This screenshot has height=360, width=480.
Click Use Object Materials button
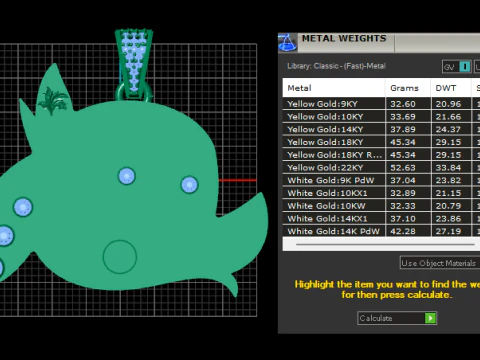click(x=440, y=263)
